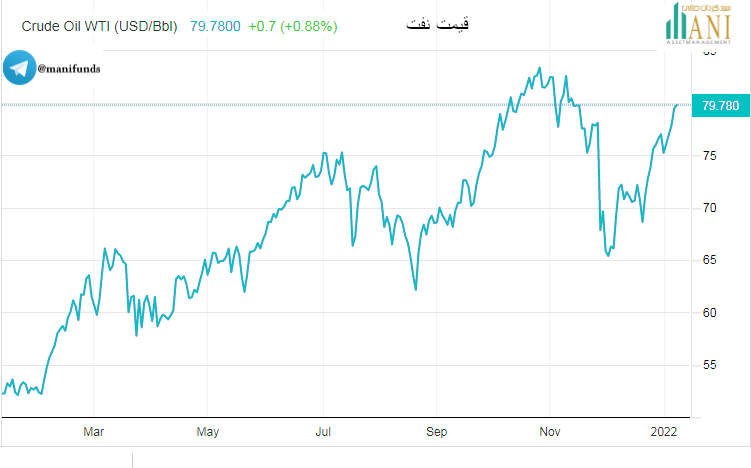Screen dimensions: 751x468
Task: Click the 55 price axis label
Action: (x=710, y=365)
